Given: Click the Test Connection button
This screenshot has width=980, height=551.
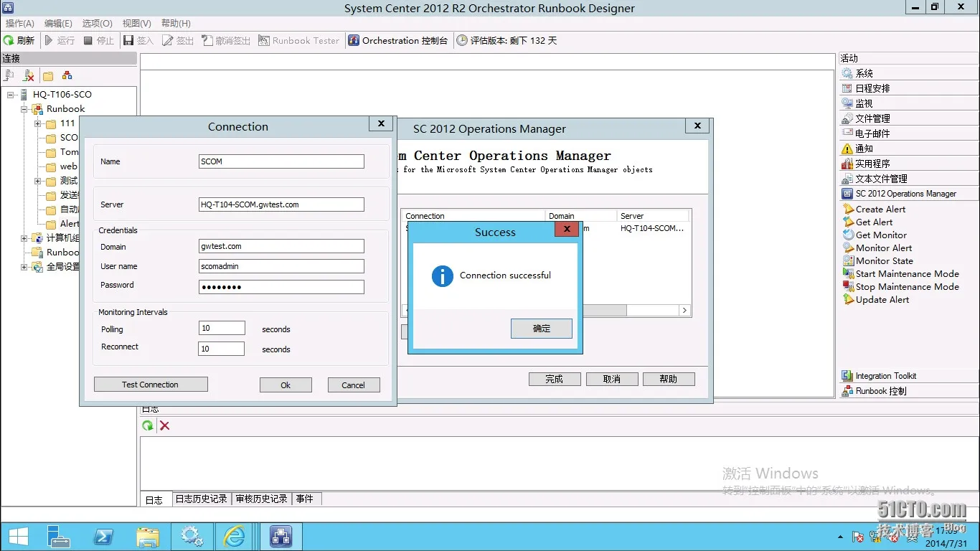Looking at the screenshot, I should (151, 385).
